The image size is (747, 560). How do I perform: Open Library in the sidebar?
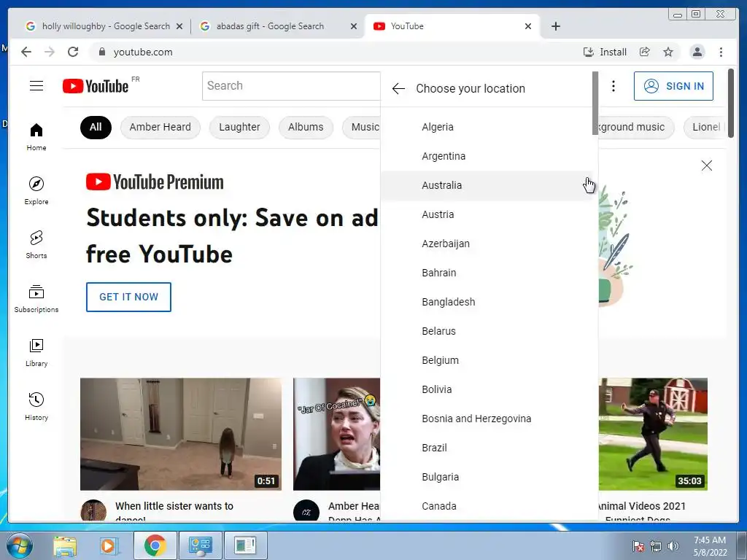coord(36,352)
